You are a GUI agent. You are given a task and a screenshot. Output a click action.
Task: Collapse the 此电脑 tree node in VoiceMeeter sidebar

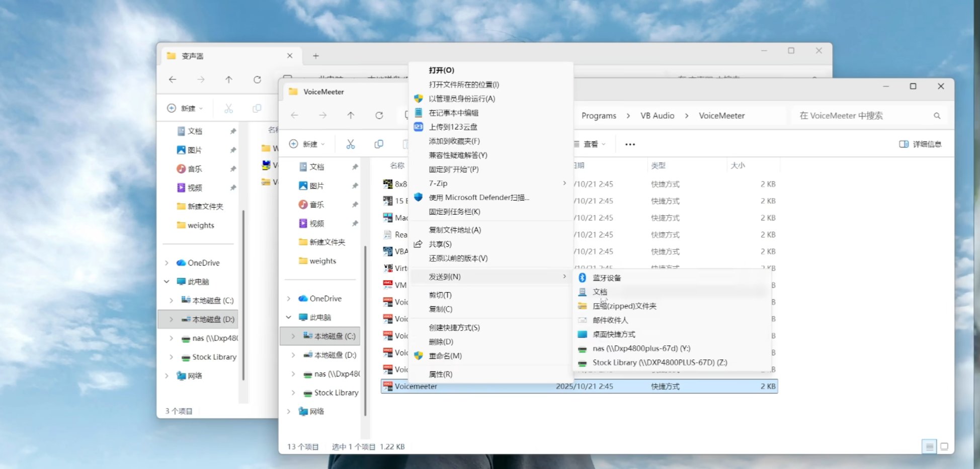pos(289,317)
